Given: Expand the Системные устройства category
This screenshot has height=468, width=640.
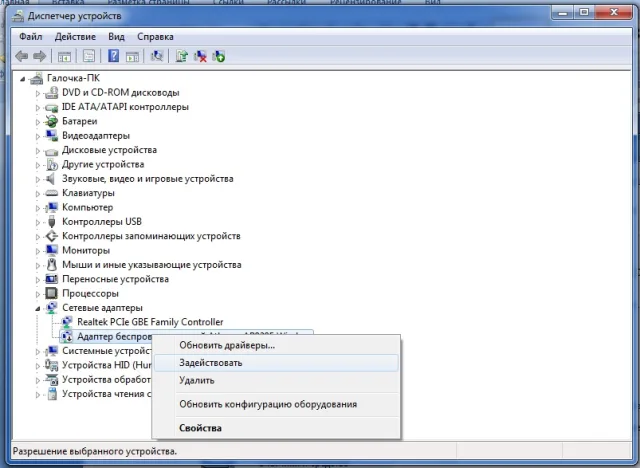Looking at the screenshot, I should click(38, 351).
